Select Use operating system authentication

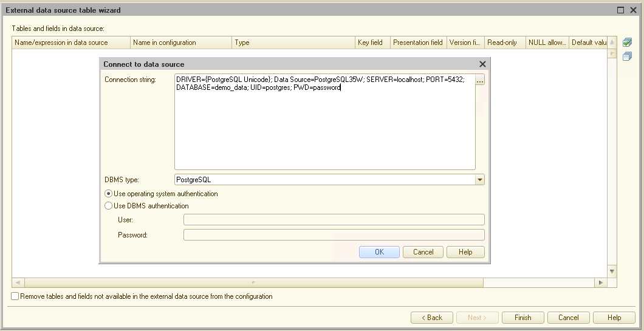pos(109,194)
